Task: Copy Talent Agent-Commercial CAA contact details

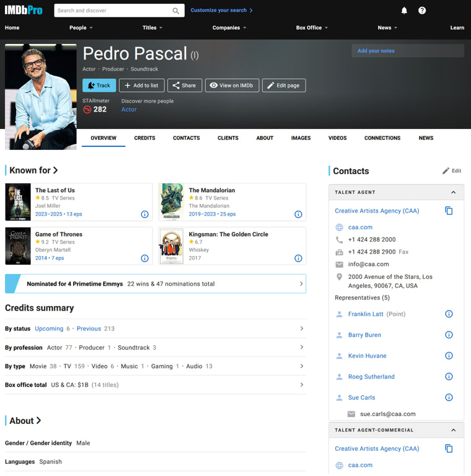Action: tap(449, 448)
